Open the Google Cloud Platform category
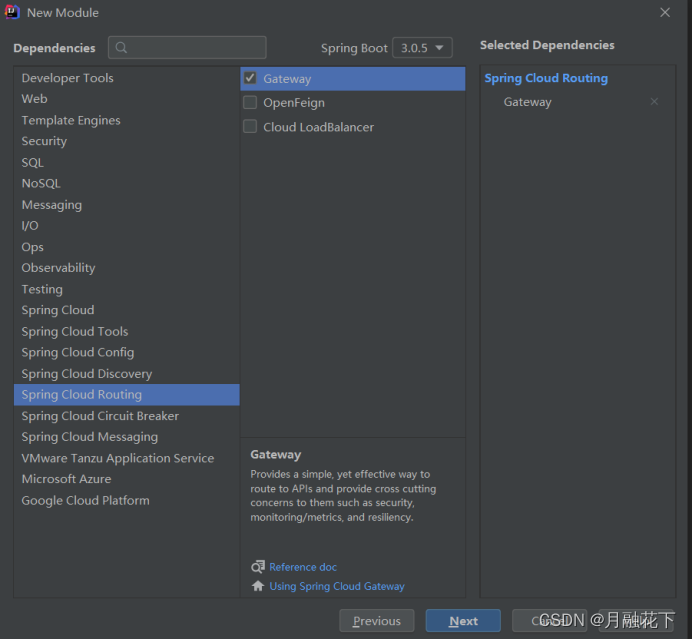Image resolution: width=692 pixels, height=639 pixels. [x=127, y=500]
